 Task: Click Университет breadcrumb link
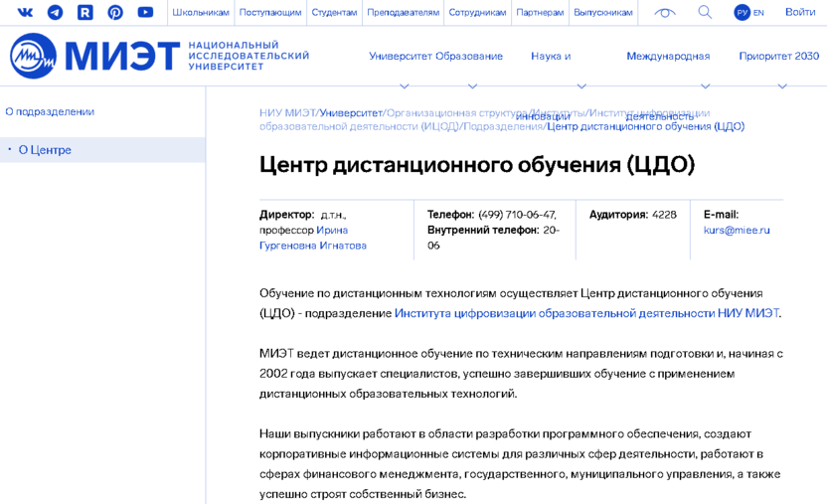351,112
